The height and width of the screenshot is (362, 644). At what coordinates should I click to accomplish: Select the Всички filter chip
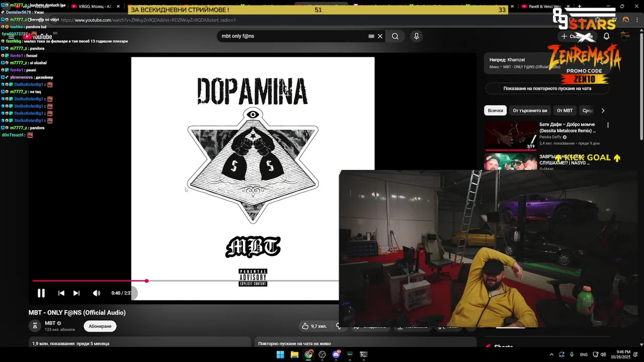495,111
